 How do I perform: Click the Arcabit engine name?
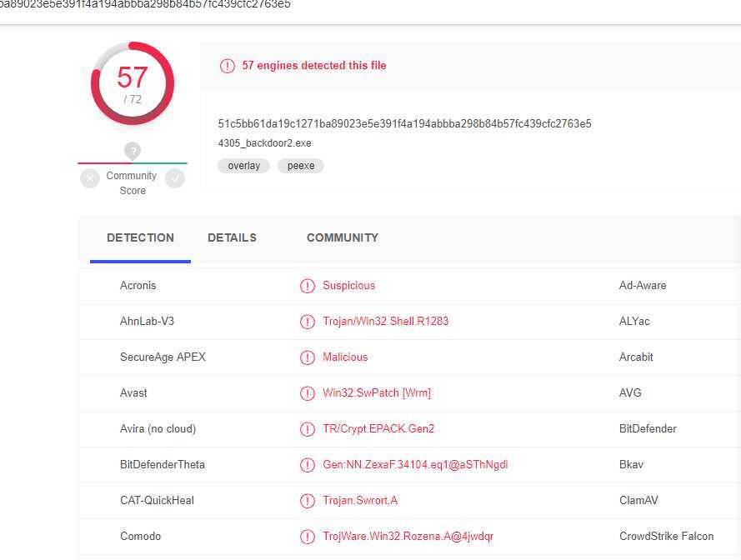(x=636, y=357)
